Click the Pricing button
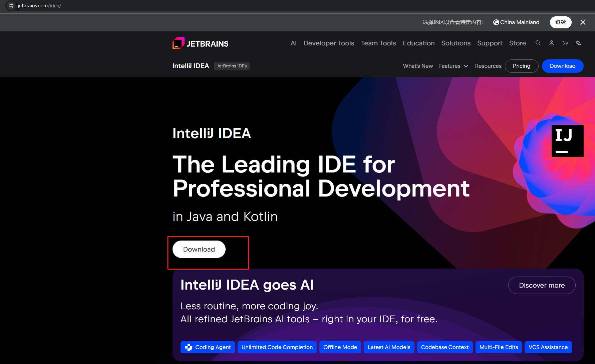Viewport: 595px width, 364px height. [x=522, y=66]
